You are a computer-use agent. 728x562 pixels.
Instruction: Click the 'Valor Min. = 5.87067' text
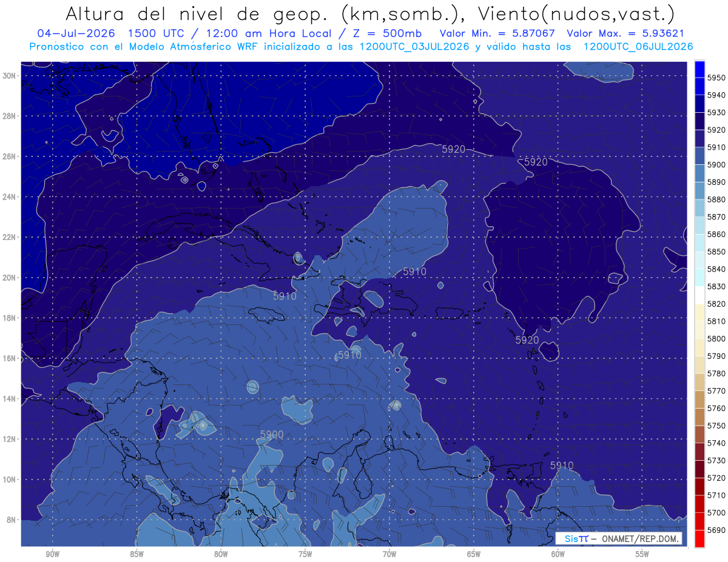(497, 34)
